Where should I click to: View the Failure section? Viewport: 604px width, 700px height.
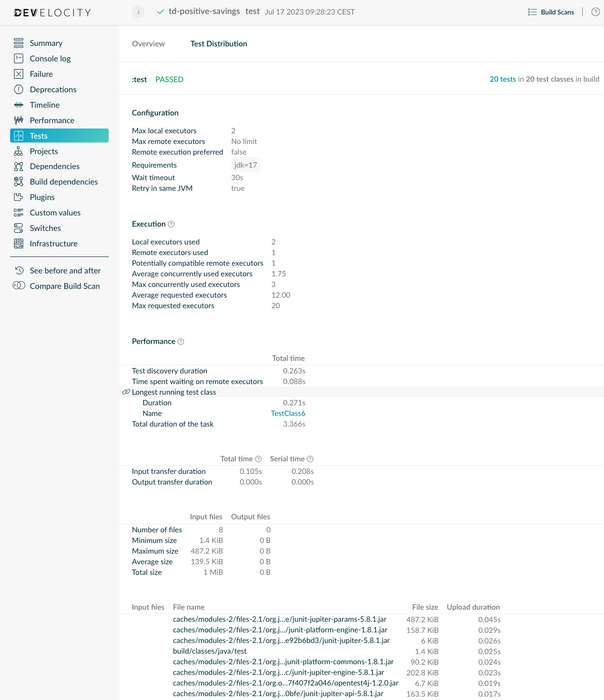[41, 74]
